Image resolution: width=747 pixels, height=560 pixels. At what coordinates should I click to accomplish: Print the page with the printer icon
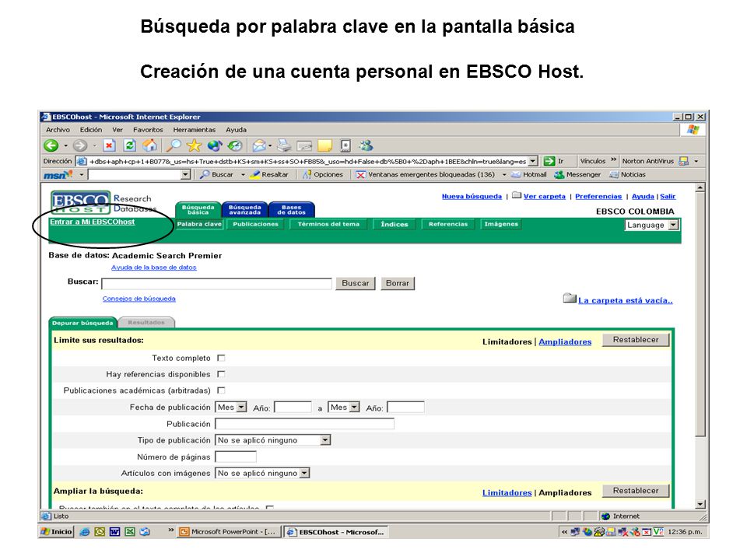tap(284, 145)
